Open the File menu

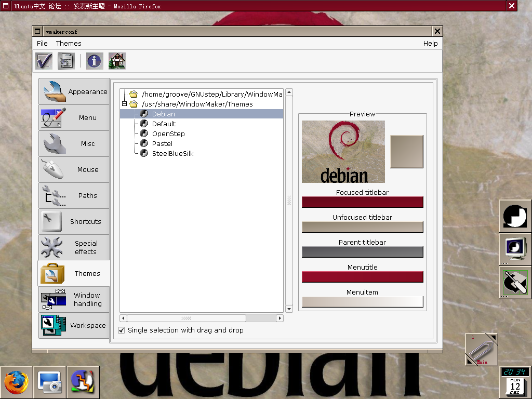click(42, 44)
